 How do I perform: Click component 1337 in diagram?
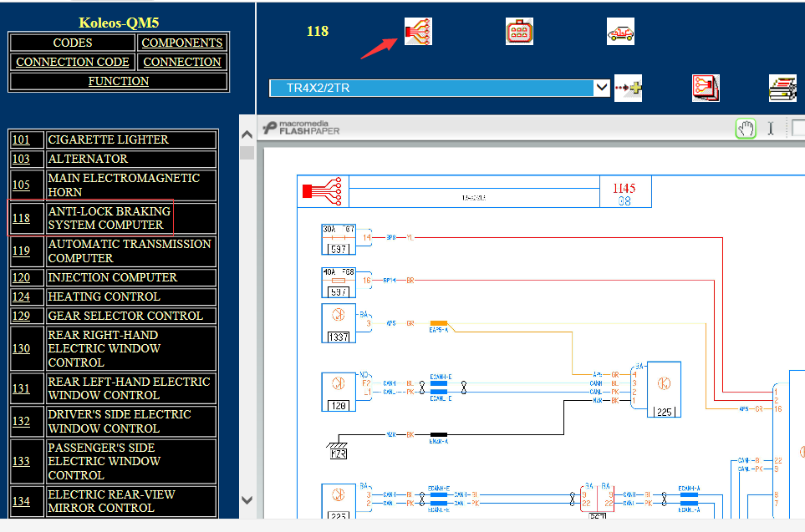click(x=339, y=323)
